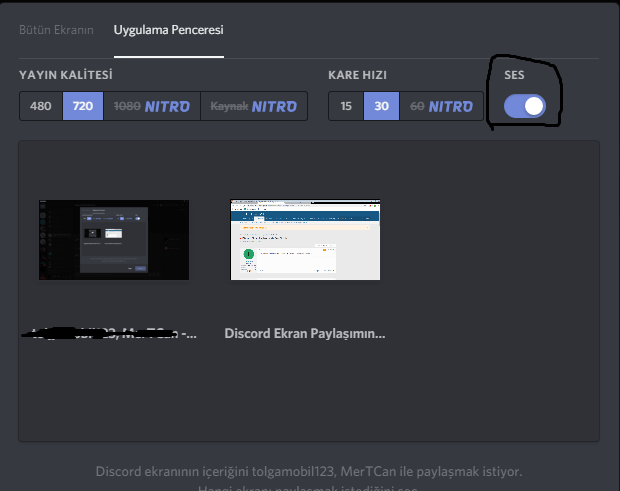Choose the 1080 Nitro quality option

pyautogui.click(x=152, y=106)
